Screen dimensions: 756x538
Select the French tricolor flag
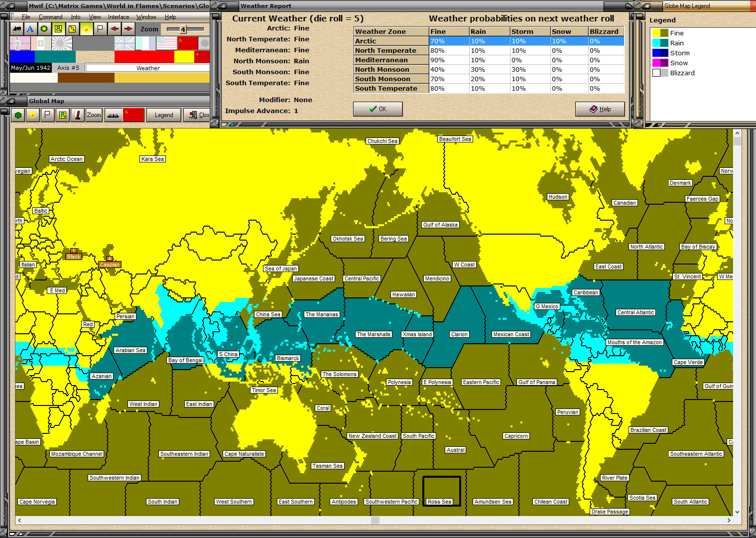145,43
